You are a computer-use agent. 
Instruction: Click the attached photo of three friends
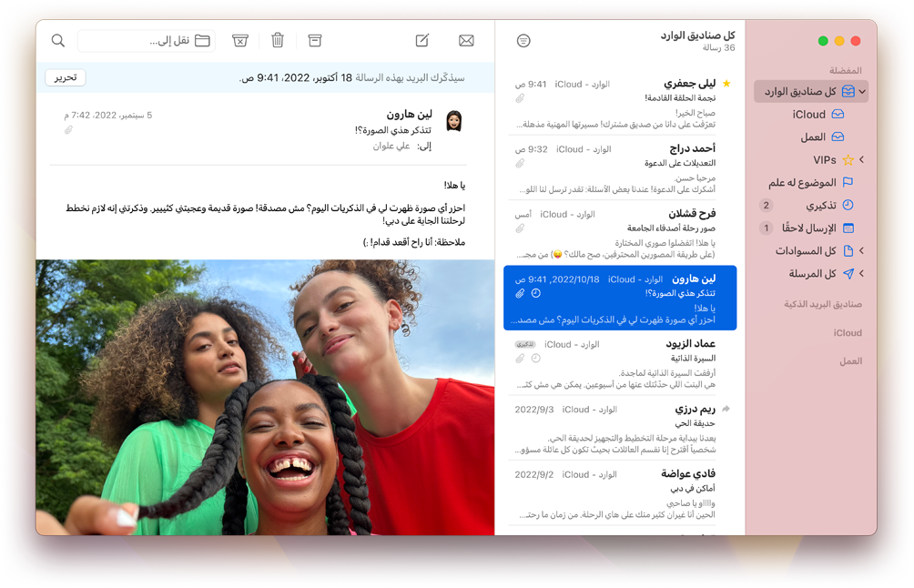click(x=265, y=396)
